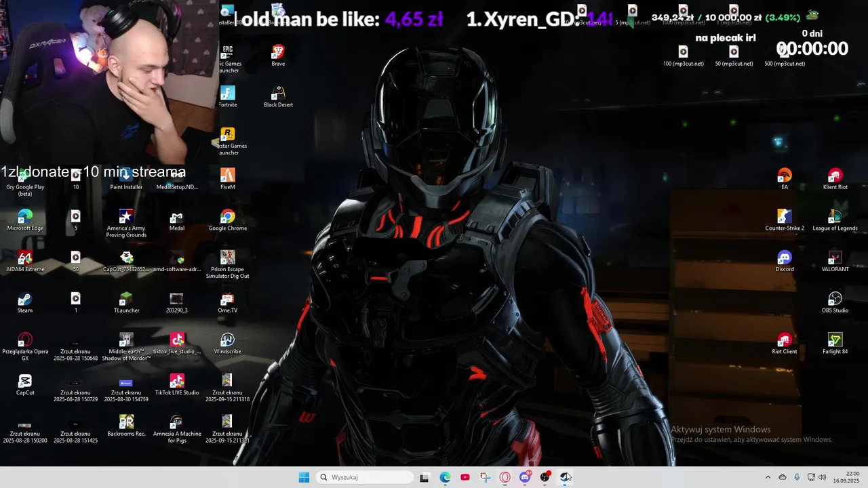Open Task View on the taskbar
868x488 pixels.
[x=425, y=477]
